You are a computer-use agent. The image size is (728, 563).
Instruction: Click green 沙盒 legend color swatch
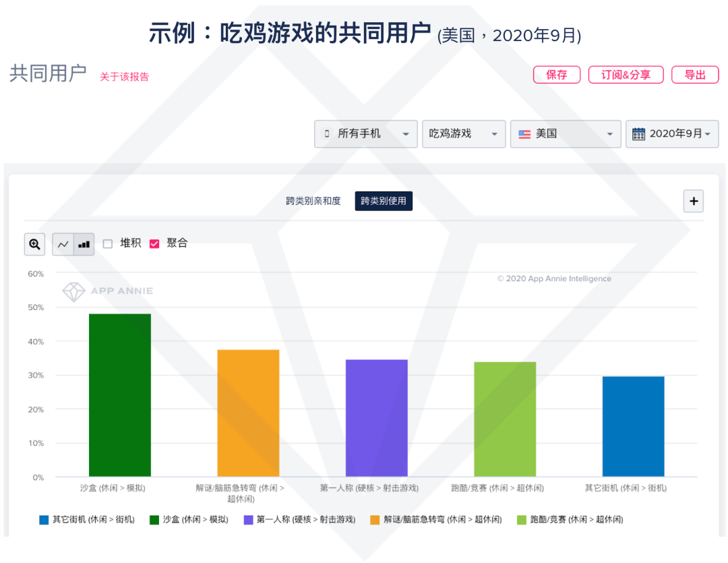154,520
